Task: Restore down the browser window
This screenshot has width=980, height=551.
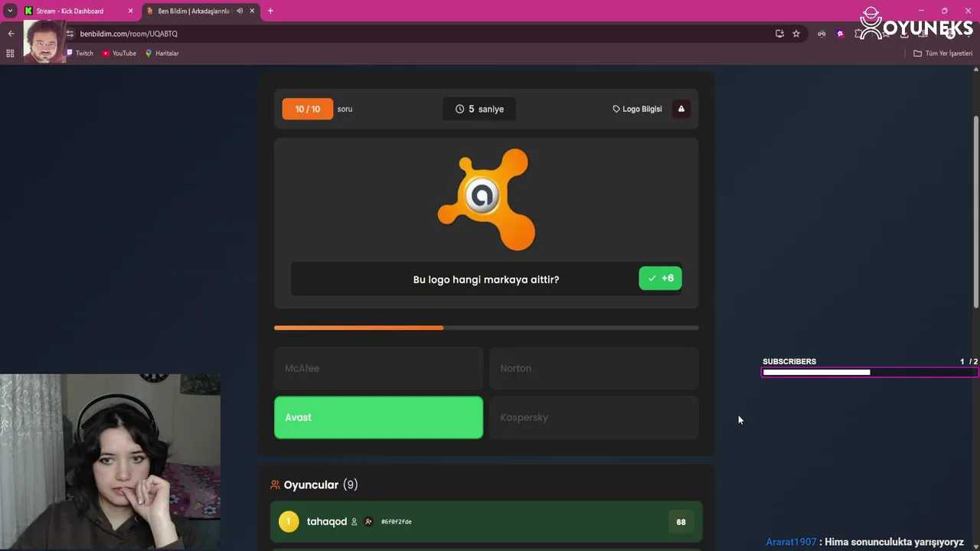Action: [944, 11]
